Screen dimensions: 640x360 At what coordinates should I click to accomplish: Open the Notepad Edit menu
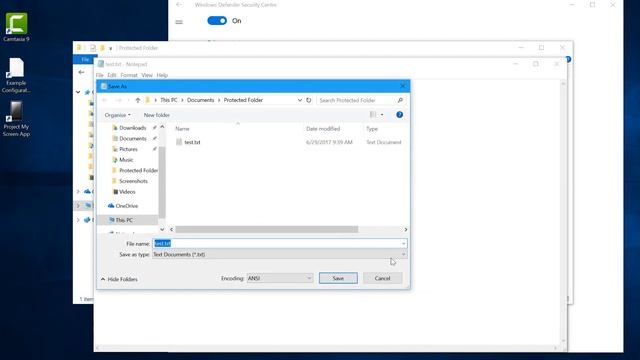click(x=112, y=75)
